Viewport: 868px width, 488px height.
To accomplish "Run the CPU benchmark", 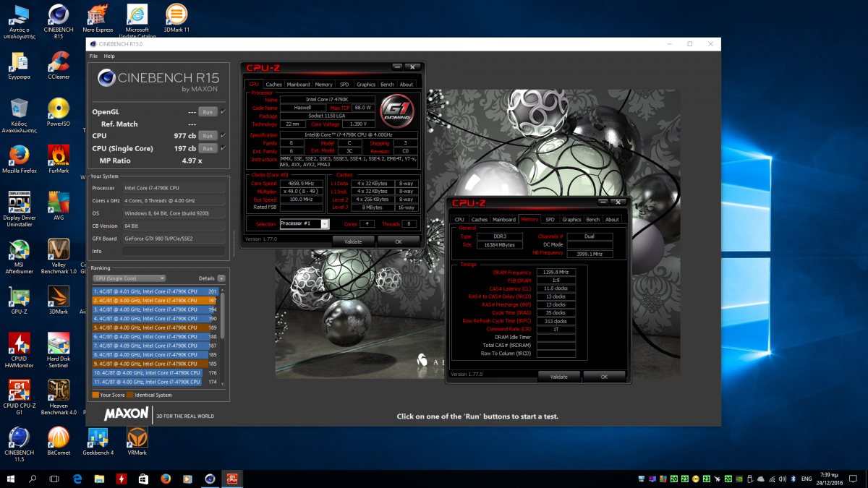I will pyautogui.click(x=208, y=136).
